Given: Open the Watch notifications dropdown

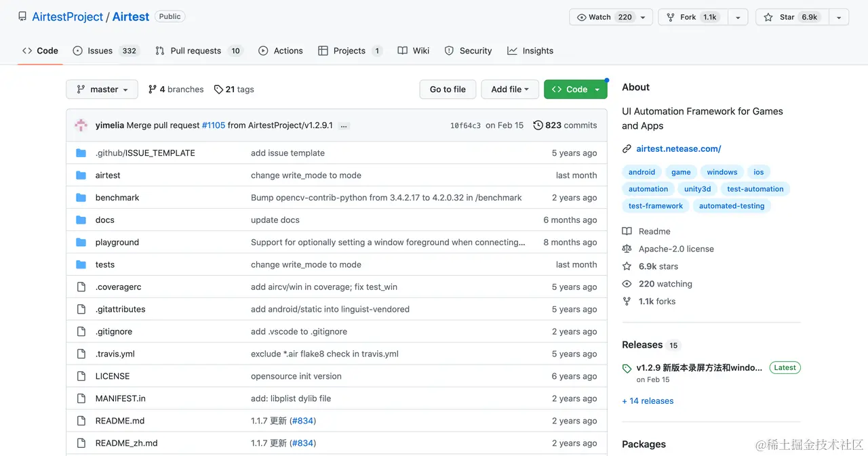Looking at the screenshot, I should coord(611,17).
